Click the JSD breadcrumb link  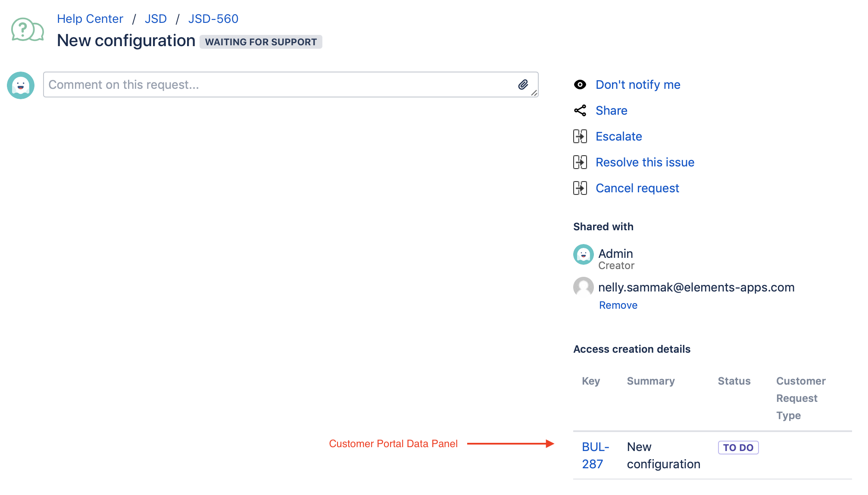point(156,19)
